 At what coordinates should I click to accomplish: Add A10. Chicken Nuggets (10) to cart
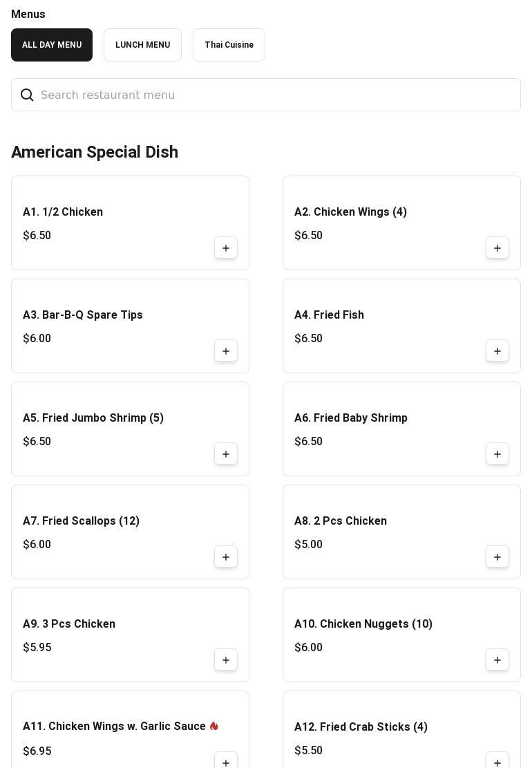[x=497, y=660]
